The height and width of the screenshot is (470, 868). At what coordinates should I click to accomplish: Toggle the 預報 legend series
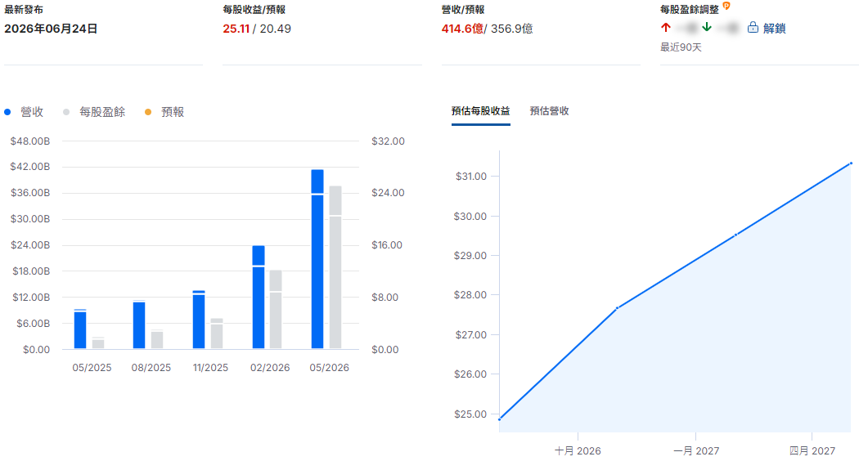click(164, 112)
